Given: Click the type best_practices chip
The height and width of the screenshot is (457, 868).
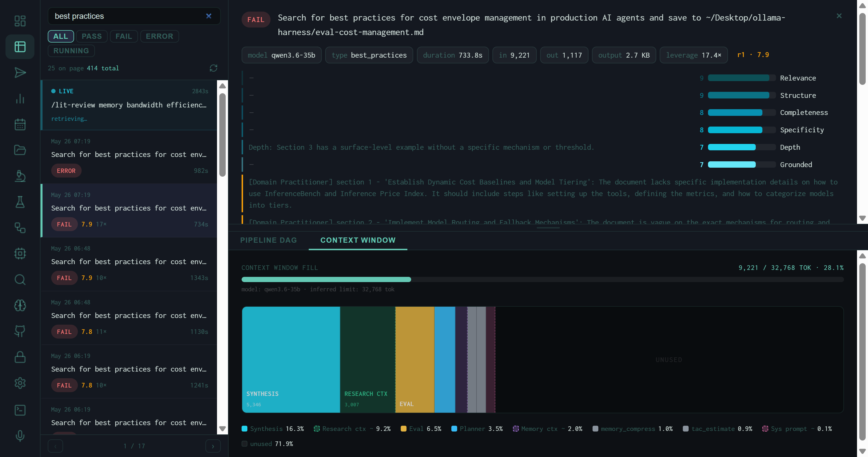Looking at the screenshot, I should (x=369, y=55).
